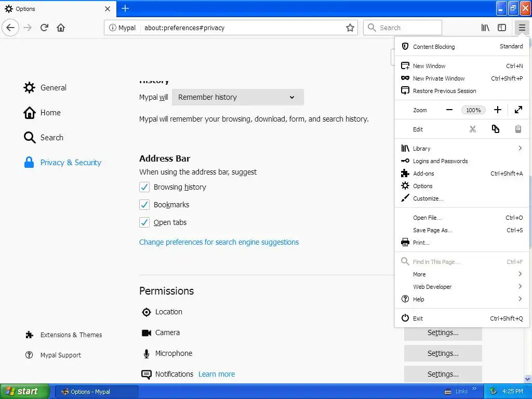Expand the Help submenu
Screen dimensions: 532x399
pos(462,299)
